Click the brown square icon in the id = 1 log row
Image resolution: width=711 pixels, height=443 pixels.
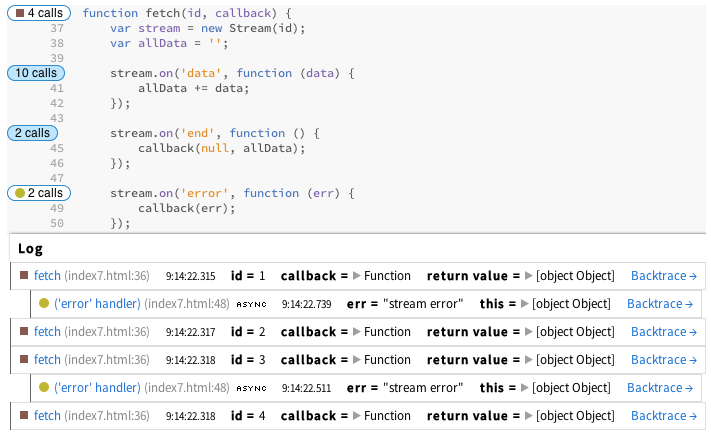pyautogui.click(x=24, y=276)
